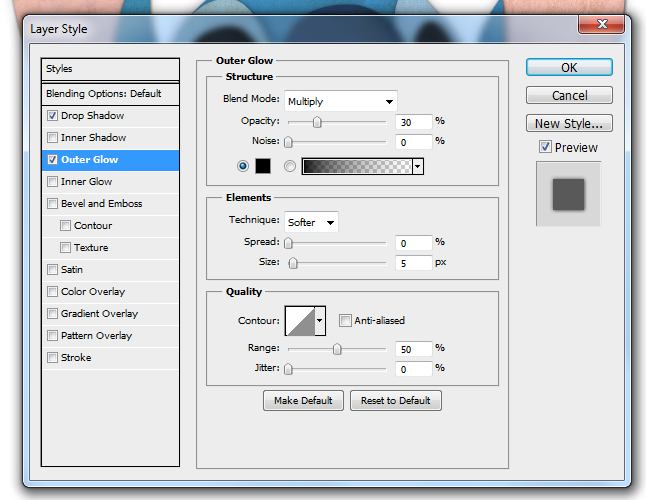The width and height of the screenshot is (646, 500).
Task: Expand the gradient picker arrow
Action: [418, 166]
